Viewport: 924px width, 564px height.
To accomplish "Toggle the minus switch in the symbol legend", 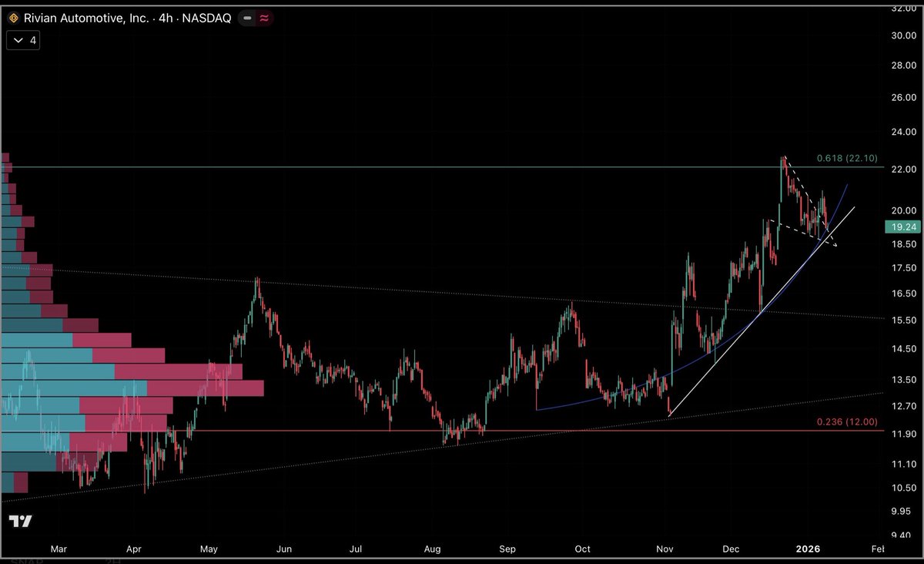I will click(246, 17).
